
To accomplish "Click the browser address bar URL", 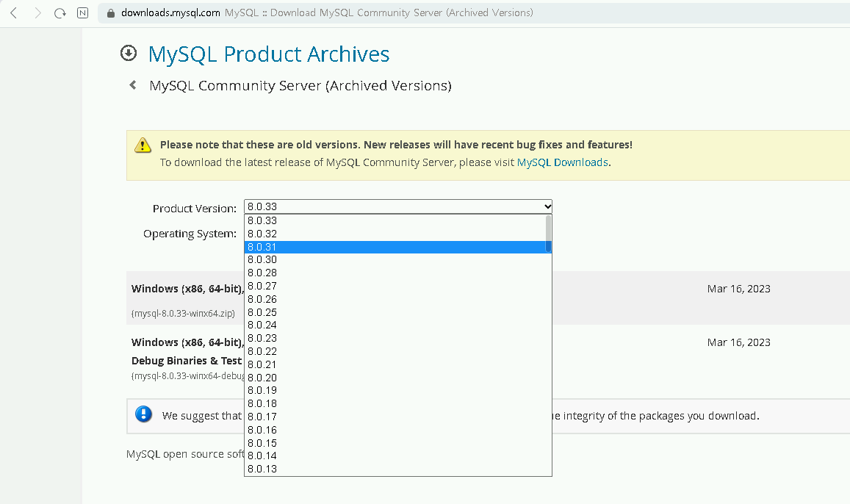I will click(170, 13).
